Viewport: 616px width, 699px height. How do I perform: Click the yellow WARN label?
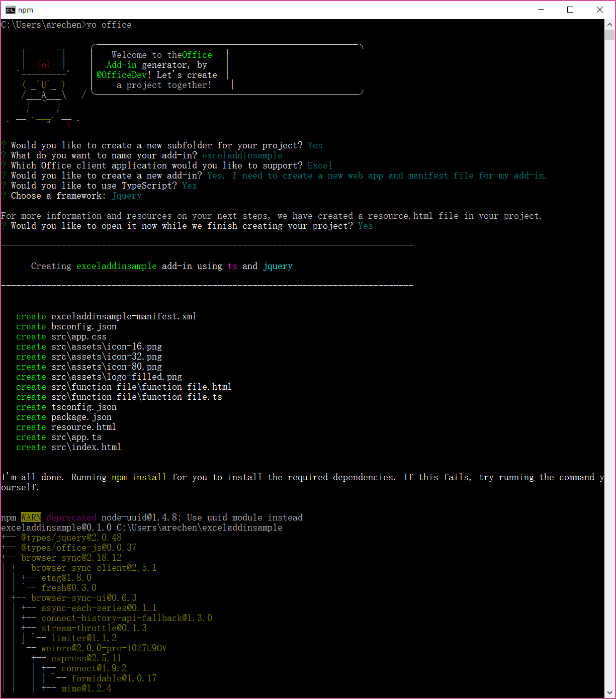(x=31, y=517)
